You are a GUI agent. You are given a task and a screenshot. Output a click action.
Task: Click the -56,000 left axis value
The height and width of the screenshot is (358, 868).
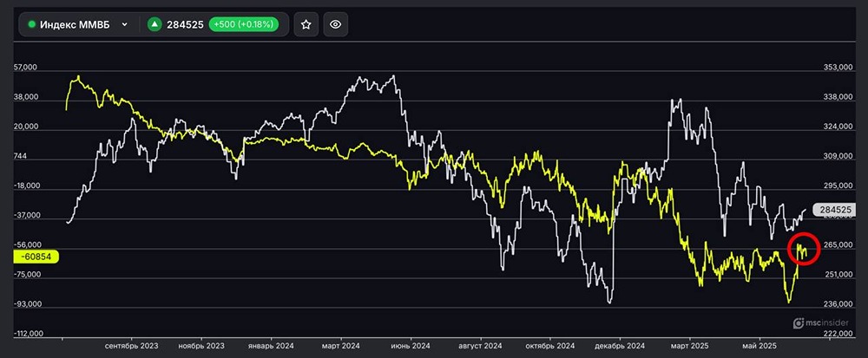coord(26,245)
